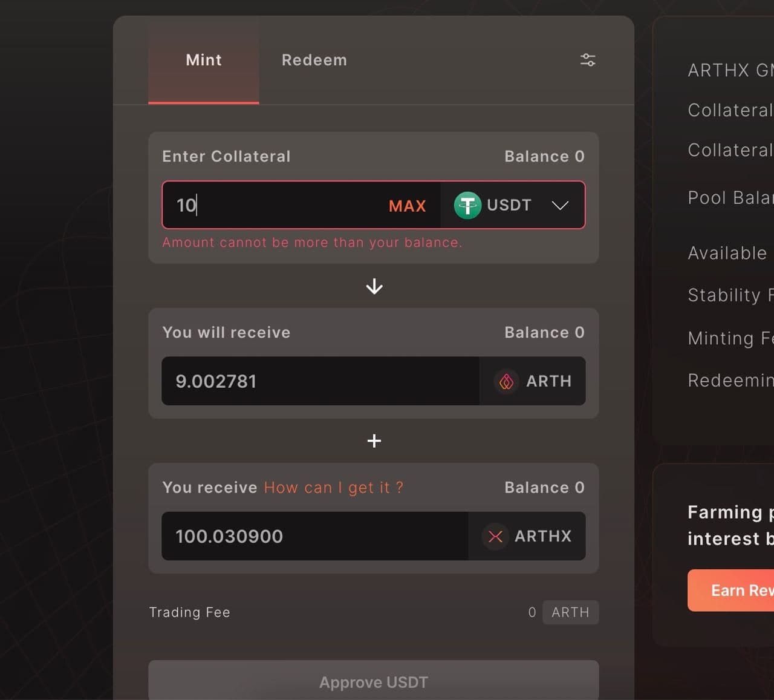Screen dimensions: 774x700
Task: Click the 'Amount cannot be more than your balance.' message
Action: (312, 243)
